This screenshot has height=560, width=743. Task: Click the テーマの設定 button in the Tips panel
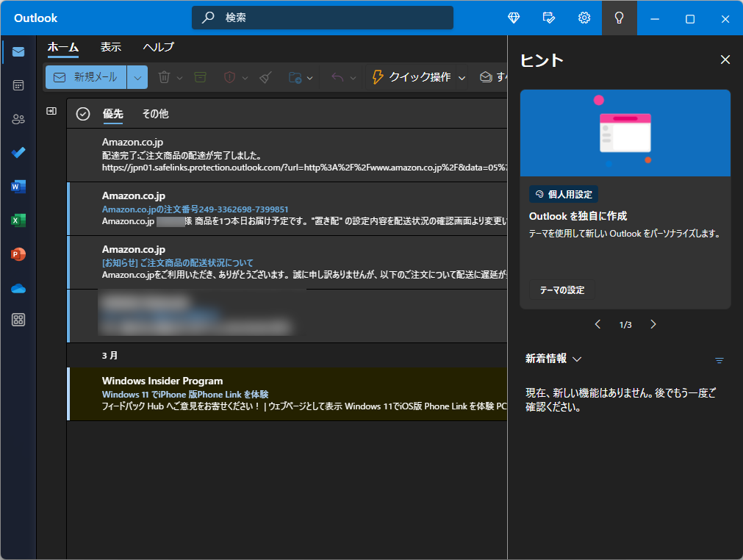click(561, 290)
